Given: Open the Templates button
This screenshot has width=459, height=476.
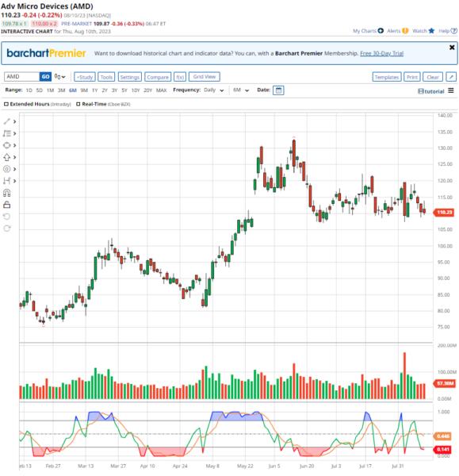Looking at the screenshot, I should [x=387, y=77].
